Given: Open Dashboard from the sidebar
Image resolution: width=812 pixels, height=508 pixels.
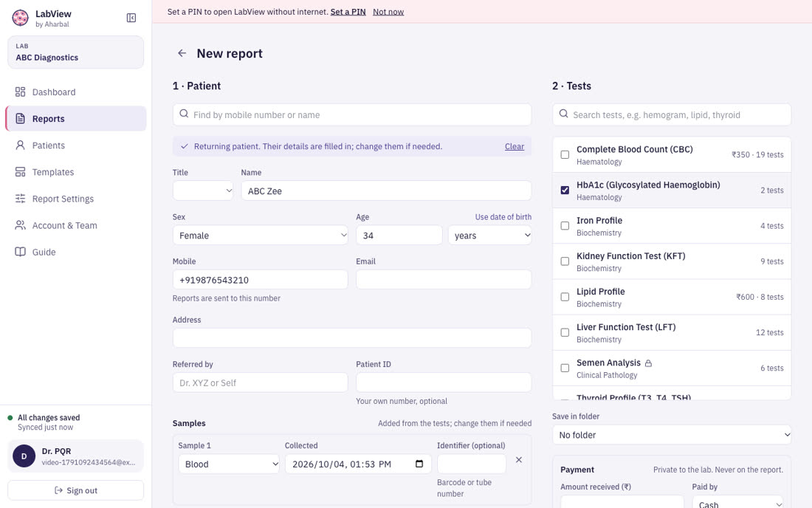Looking at the screenshot, I should click(x=75, y=92).
